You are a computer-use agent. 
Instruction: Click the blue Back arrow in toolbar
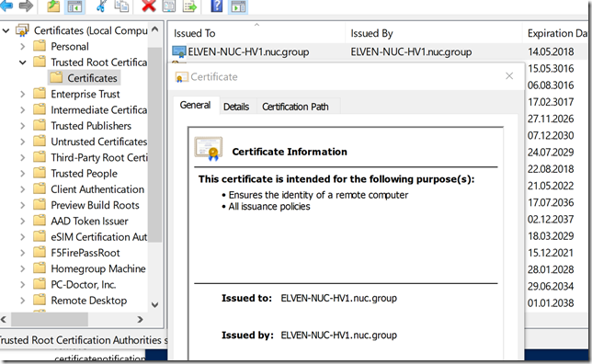[x=6, y=6]
